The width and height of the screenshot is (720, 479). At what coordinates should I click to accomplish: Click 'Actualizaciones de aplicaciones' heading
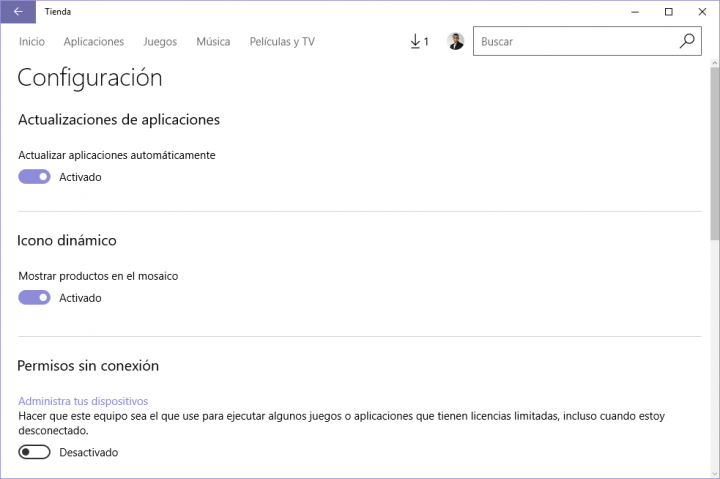[x=119, y=120]
